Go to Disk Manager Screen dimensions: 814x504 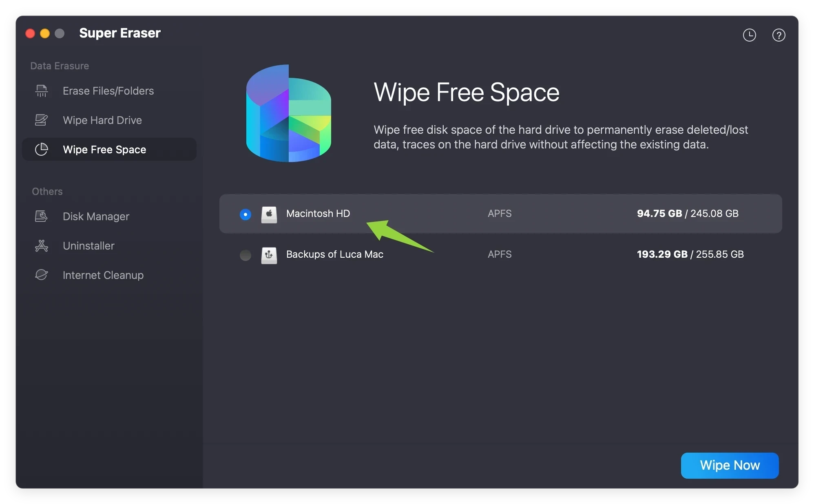point(109,216)
